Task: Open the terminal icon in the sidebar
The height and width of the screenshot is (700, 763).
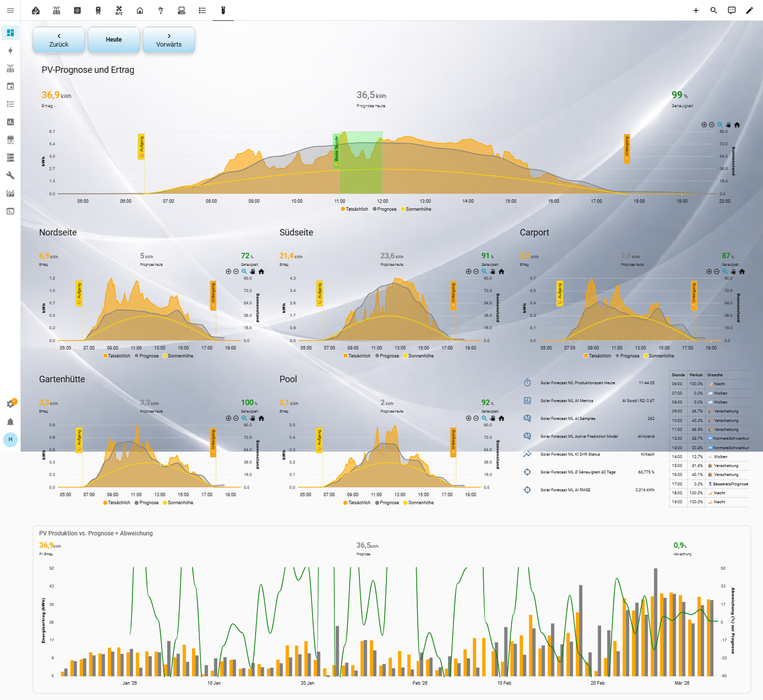Action: 10,211
